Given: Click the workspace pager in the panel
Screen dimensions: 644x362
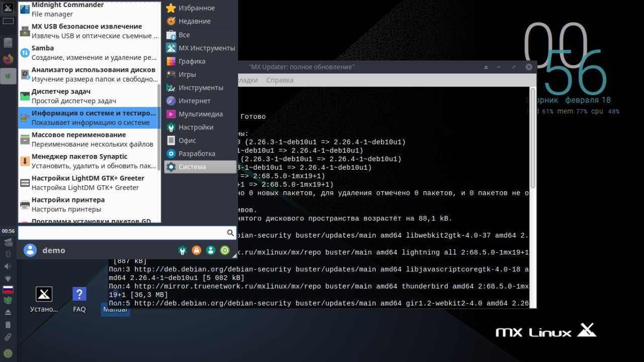Looking at the screenshot, I should point(8,21).
